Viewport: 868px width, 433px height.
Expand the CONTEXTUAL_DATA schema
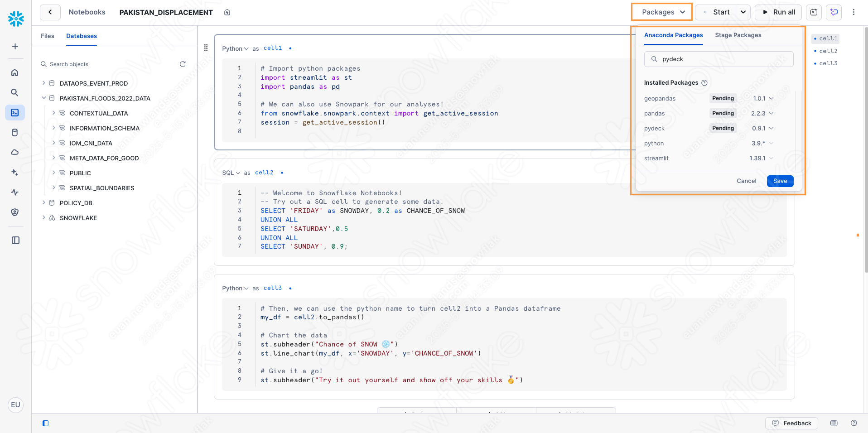(53, 113)
